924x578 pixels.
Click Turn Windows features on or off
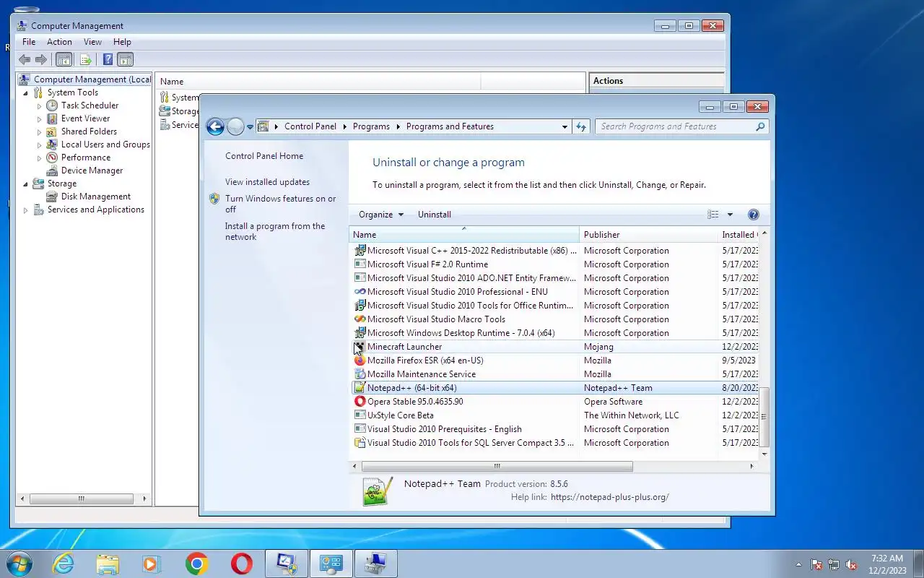[280, 204]
